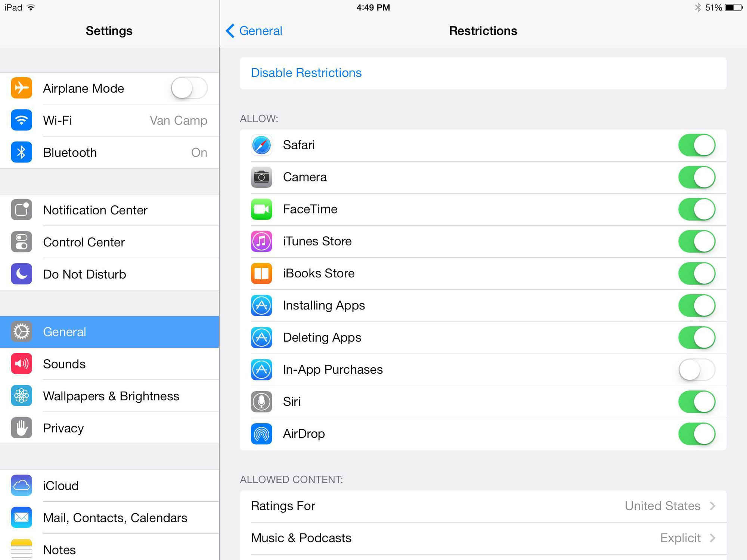
Task: Turn on Airplane Mode toggle
Action: [x=189, y=88]
